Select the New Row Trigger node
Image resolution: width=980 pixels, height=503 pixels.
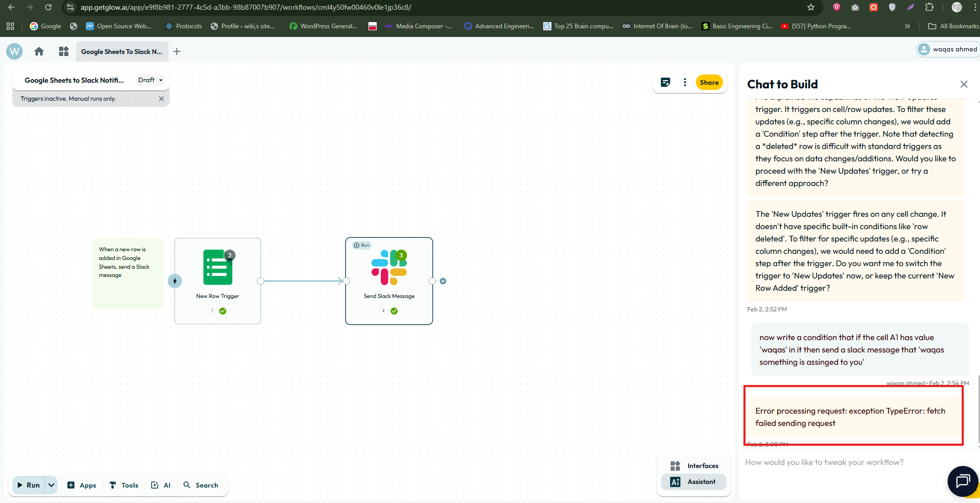pyautogui.click(x=217, y=281)
